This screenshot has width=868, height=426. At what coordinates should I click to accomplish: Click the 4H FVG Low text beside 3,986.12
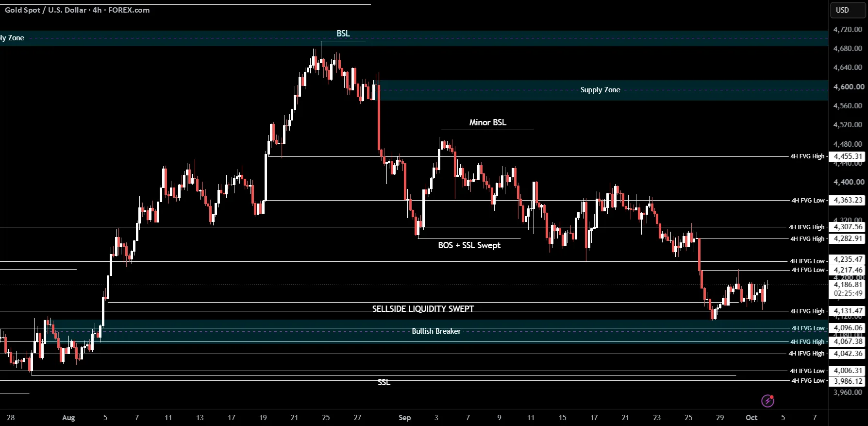click(808, 381)
